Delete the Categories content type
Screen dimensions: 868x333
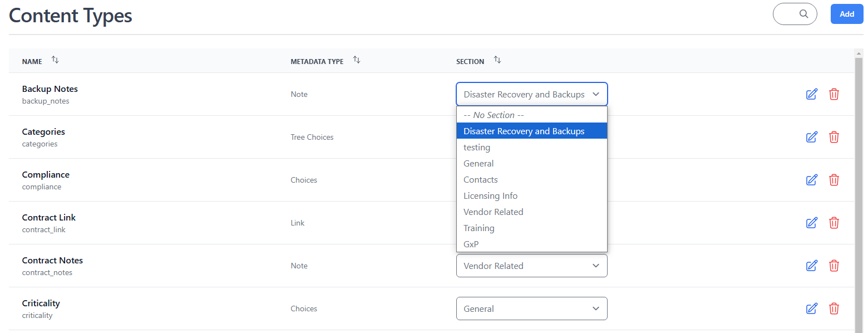[x=834, y=137]
